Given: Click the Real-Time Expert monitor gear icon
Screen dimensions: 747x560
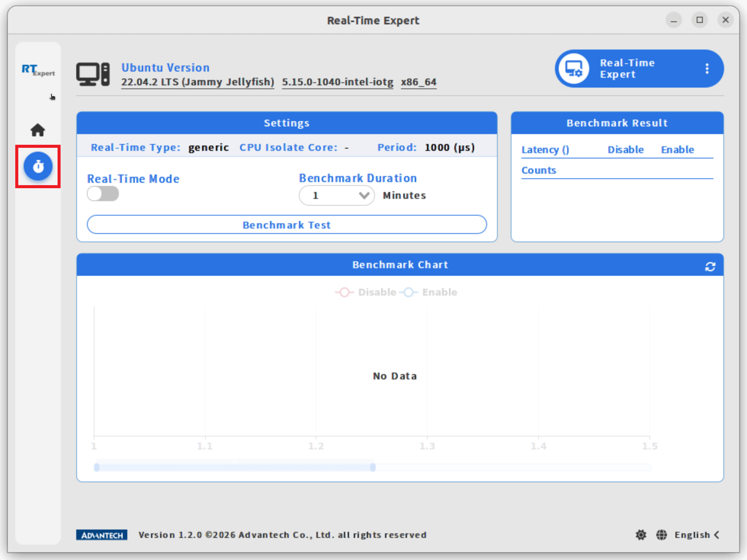Looking at the screenshot, I should click(x=574, y=69).
